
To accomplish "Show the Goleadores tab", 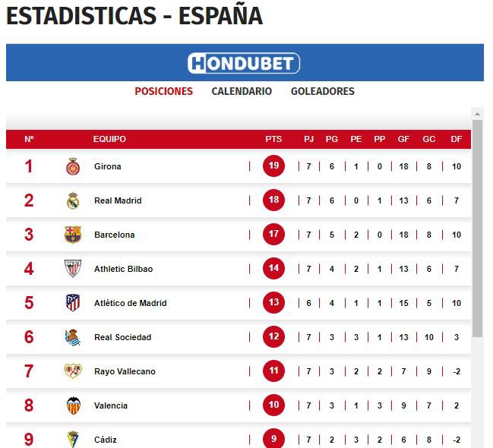I will pos(322,91).
